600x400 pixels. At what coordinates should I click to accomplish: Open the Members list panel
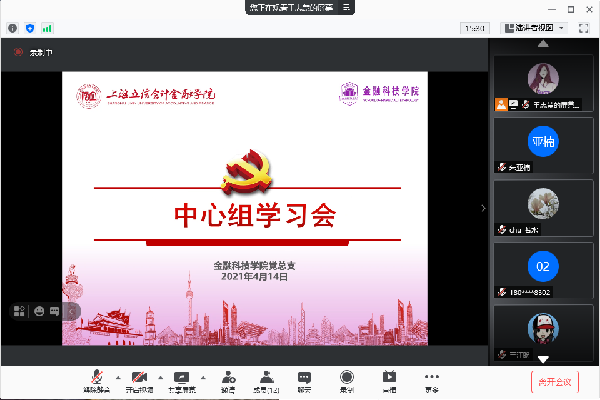coord(266,378)
